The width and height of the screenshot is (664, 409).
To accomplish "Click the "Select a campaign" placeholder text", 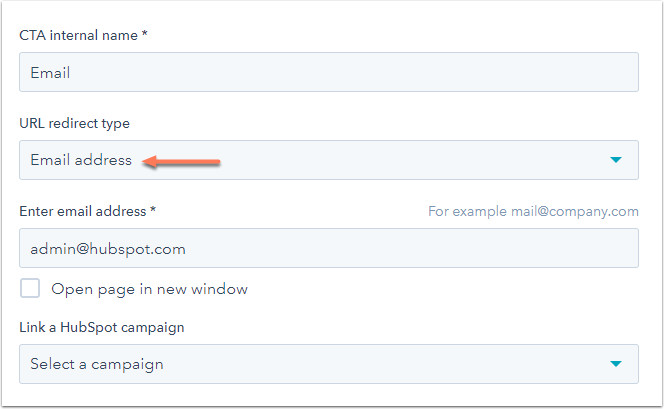I will click(x=97, y=364).
